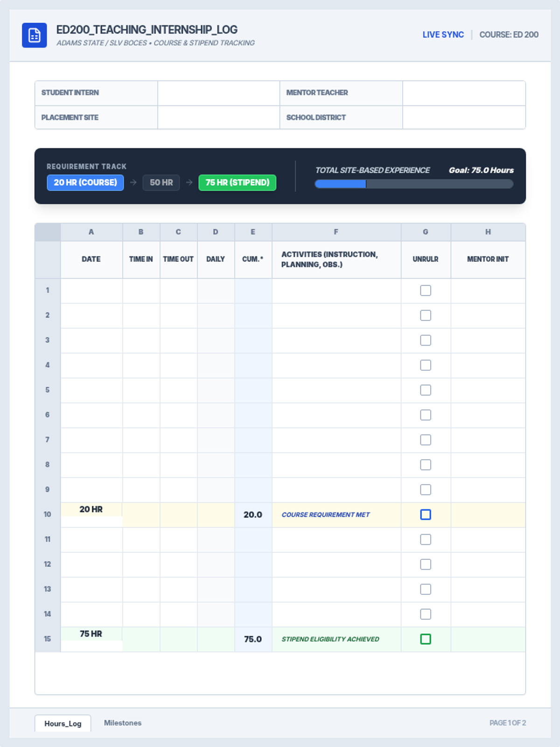Image resolution: width=560 pixels, height=747 pixels.
Task: Select column F header
Action: tap(336, 232)
